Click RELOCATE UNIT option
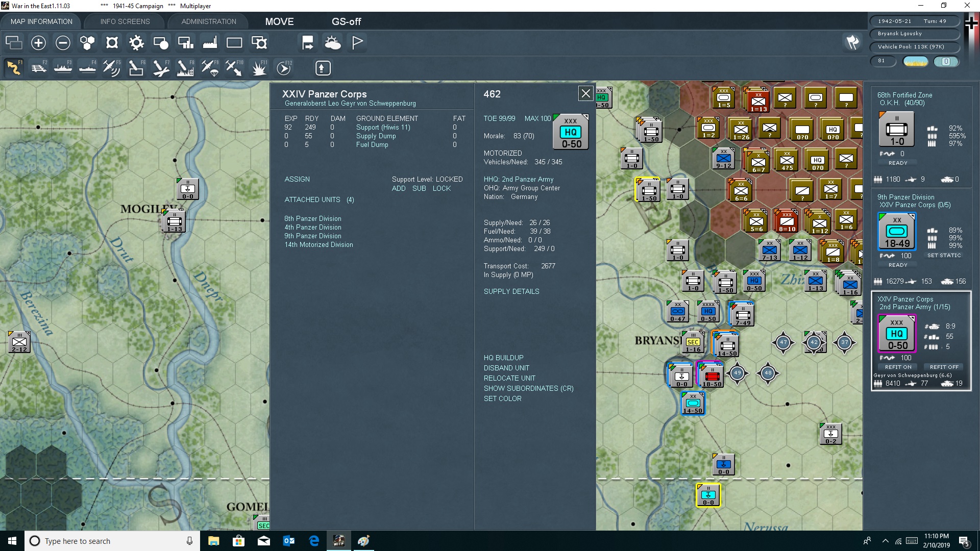 (x=509, y=378)
